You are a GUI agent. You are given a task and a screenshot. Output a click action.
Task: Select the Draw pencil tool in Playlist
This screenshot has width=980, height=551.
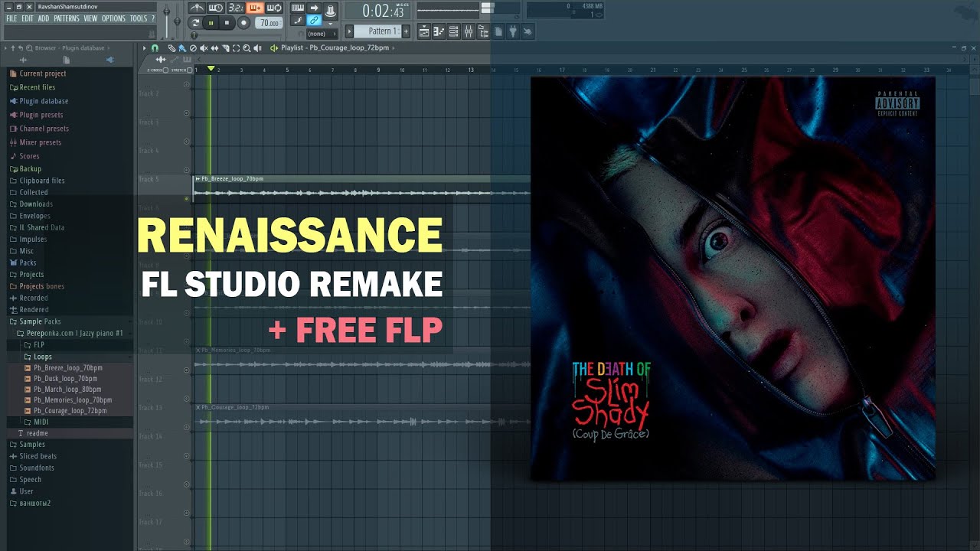[x=171, y=48]
